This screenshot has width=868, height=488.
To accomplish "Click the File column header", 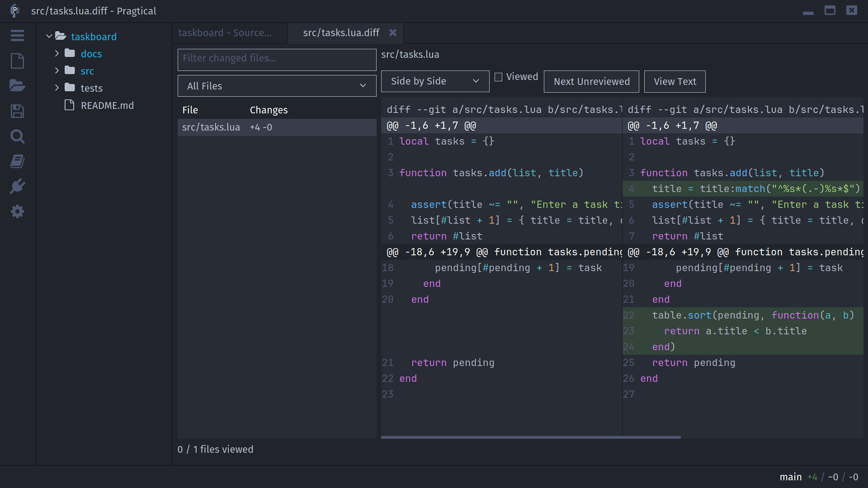I will pyautogui.click(x=190, y=110).
